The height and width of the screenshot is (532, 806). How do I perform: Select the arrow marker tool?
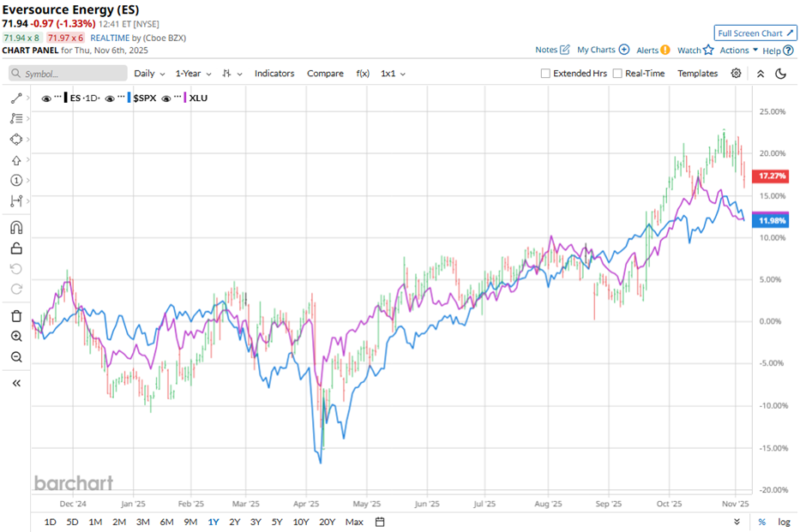[x=16, y=160]
